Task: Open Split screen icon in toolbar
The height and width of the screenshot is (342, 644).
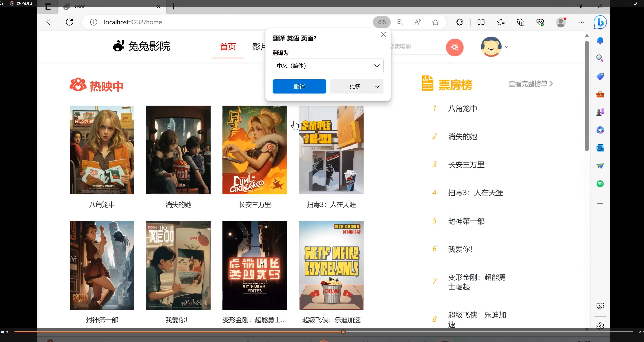Action: 481,22
